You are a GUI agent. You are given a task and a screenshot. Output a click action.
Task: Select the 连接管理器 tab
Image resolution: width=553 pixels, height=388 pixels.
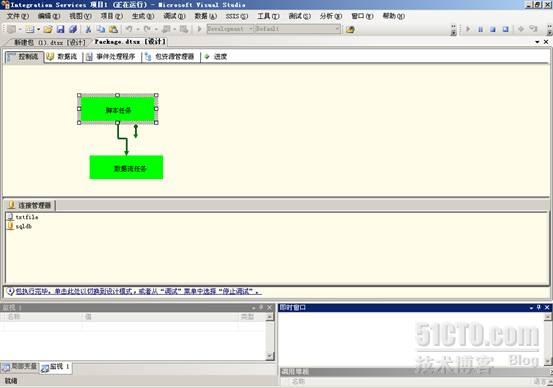[30, 205]
